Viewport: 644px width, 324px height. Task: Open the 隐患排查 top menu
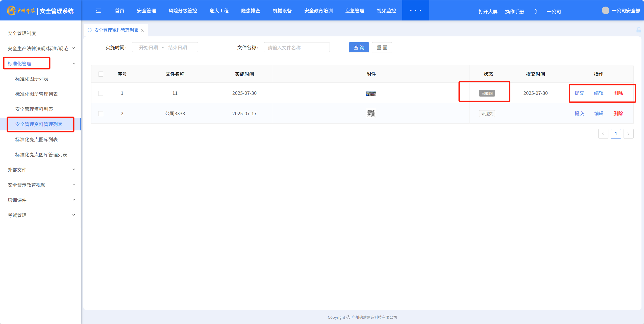pyautogui.click(x=251, y=11)
